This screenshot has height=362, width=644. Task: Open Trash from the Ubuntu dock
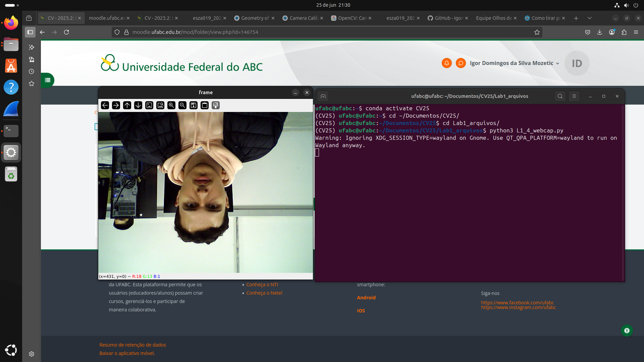pos(11,174)
